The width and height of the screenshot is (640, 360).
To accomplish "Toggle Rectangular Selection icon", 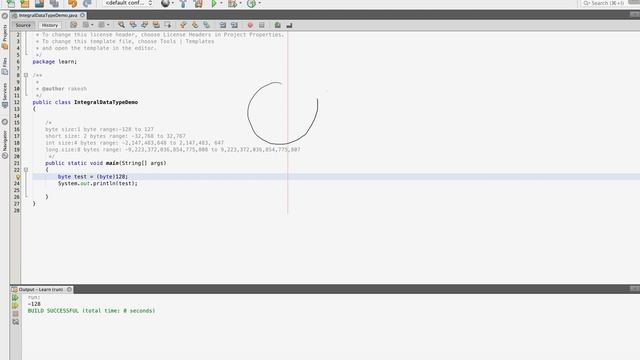I will point(168,25).
